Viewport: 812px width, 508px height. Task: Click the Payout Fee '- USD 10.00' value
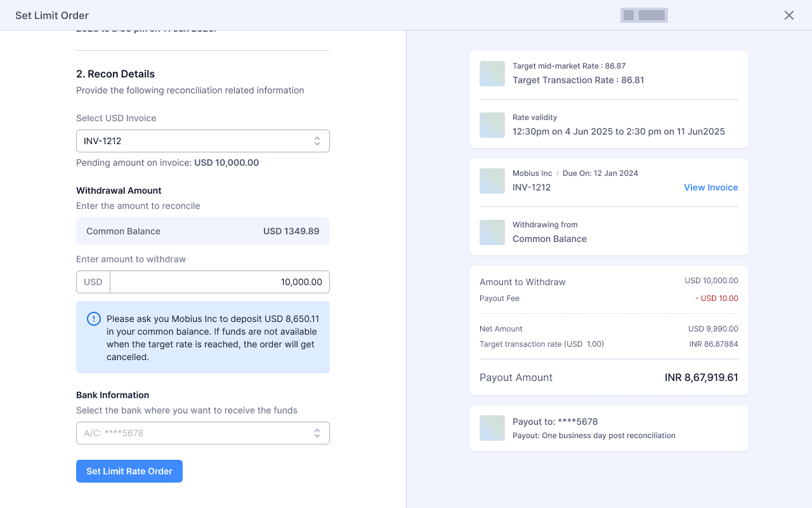tap(717, 298)
